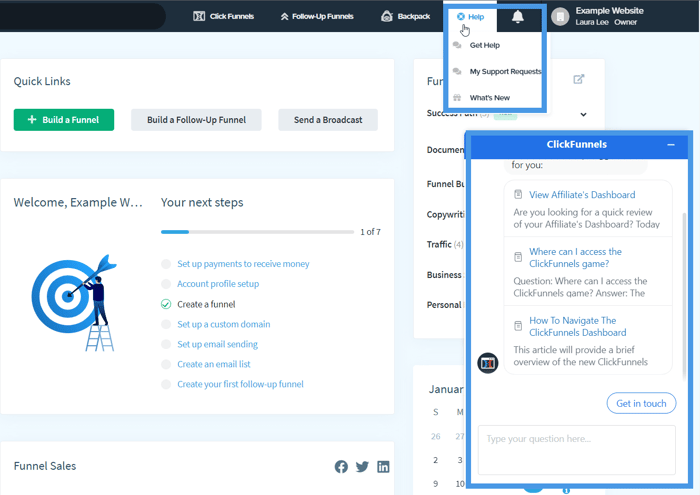Click the dart target illustration
This screenshot has height=495, width=700.
(x=74, y=304)
